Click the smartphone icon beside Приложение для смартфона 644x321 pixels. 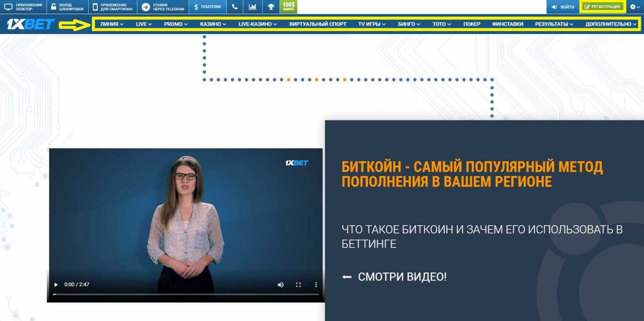tap(96, 6)
